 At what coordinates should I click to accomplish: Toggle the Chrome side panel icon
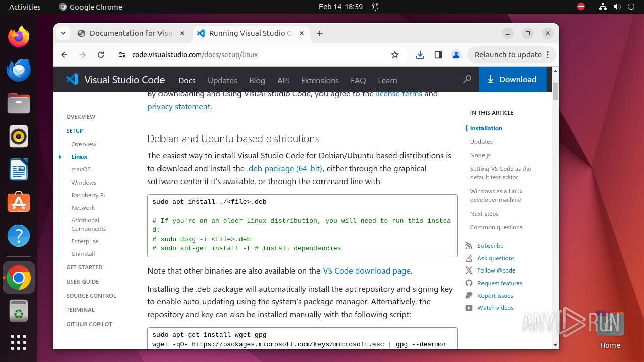pos(438,55)
